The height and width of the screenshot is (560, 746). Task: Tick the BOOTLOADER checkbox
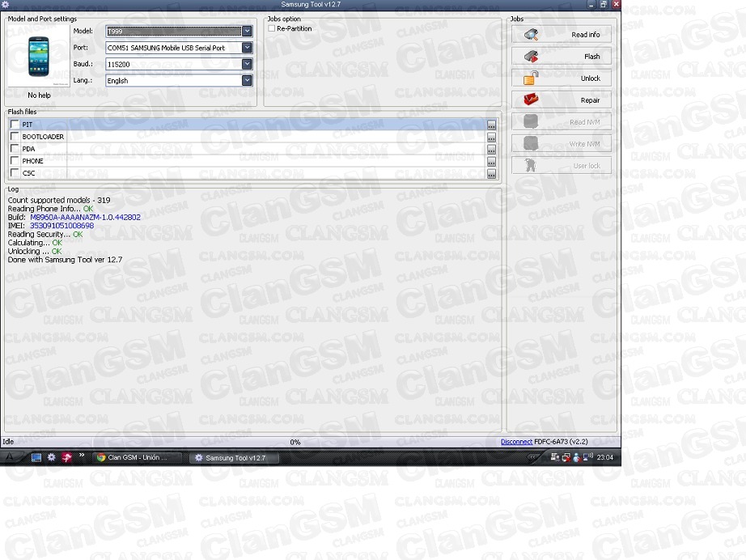15,137
